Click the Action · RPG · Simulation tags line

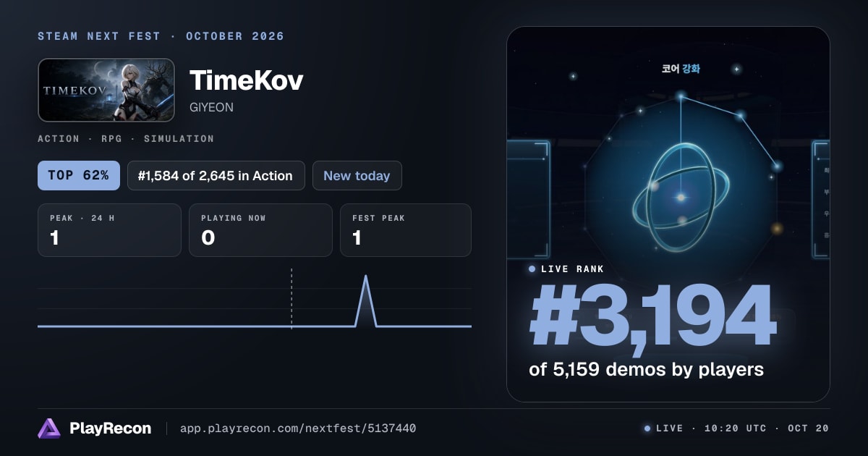[x=126, y=138]
